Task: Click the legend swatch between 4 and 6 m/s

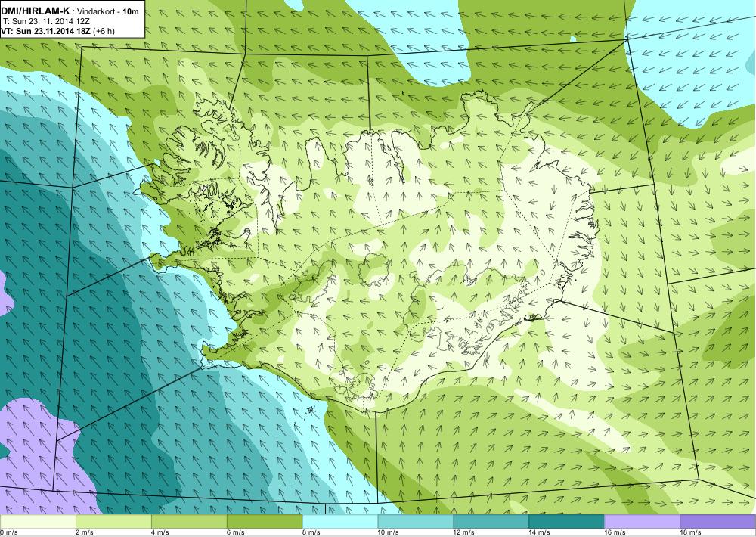Action: (189, 522)
